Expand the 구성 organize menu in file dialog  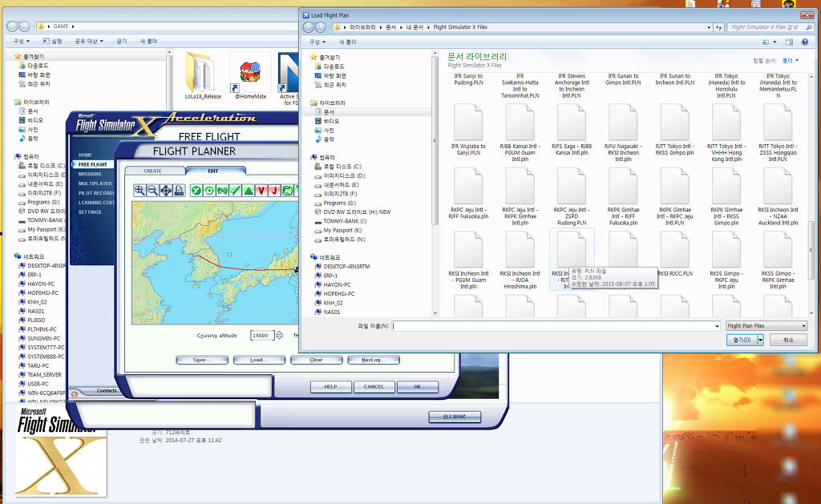317,42
